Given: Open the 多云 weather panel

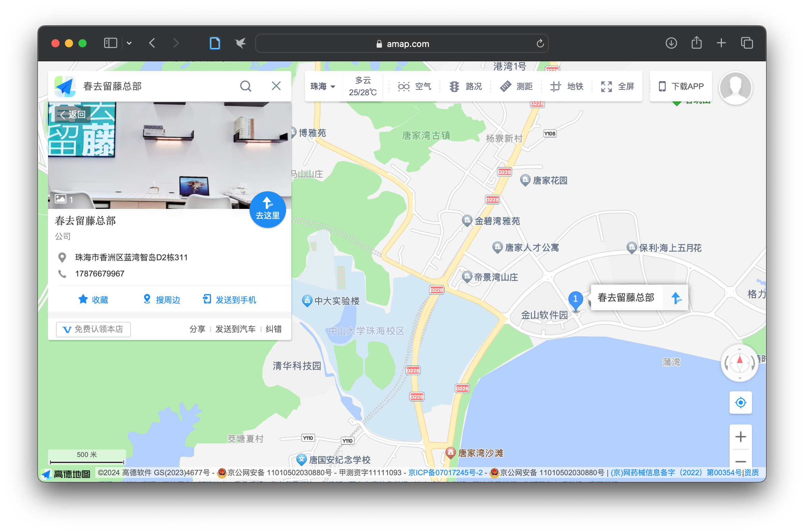Looking at the screenshot, I should 362,87.
